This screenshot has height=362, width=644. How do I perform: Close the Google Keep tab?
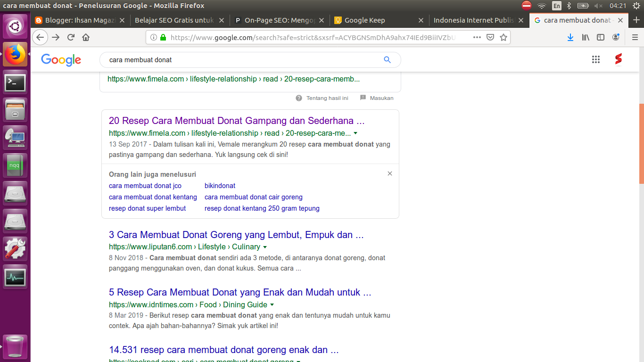421,20
